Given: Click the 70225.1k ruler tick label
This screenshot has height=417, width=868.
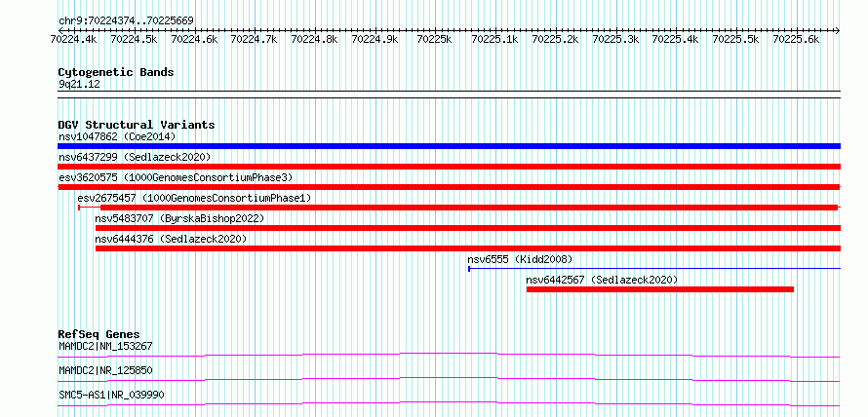Looking at the screenshot, I should [x=494, y=39].
